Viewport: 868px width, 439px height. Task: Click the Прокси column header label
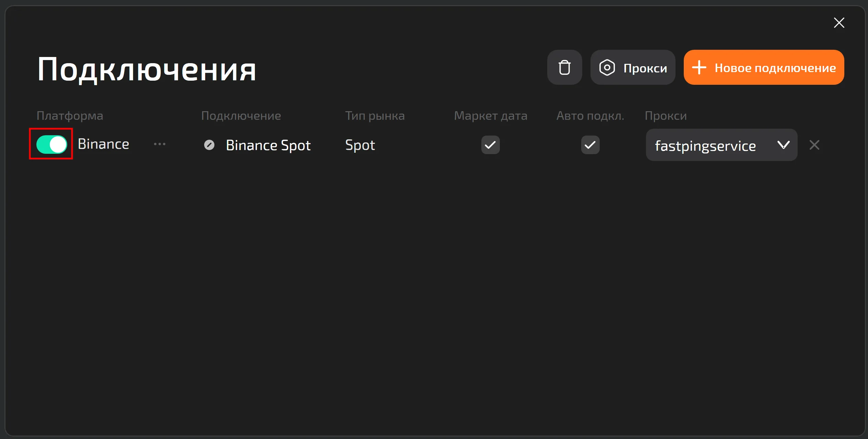(x=666, y=116)
